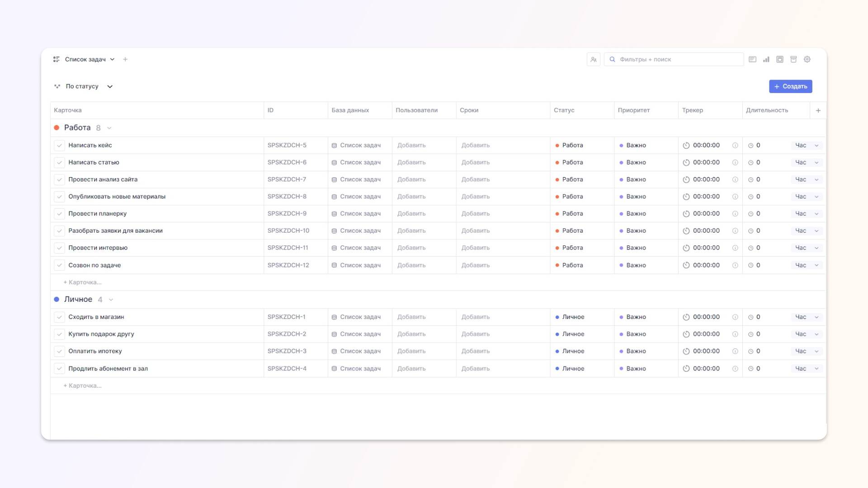This screenshot has height=488, width=868.
Task: Tick checkbox for Провести планерку
Action: 59,214
